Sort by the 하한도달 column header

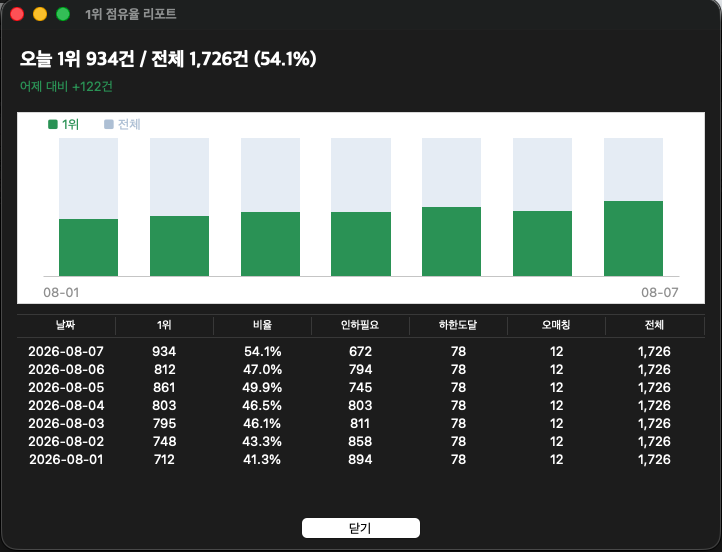458,325
